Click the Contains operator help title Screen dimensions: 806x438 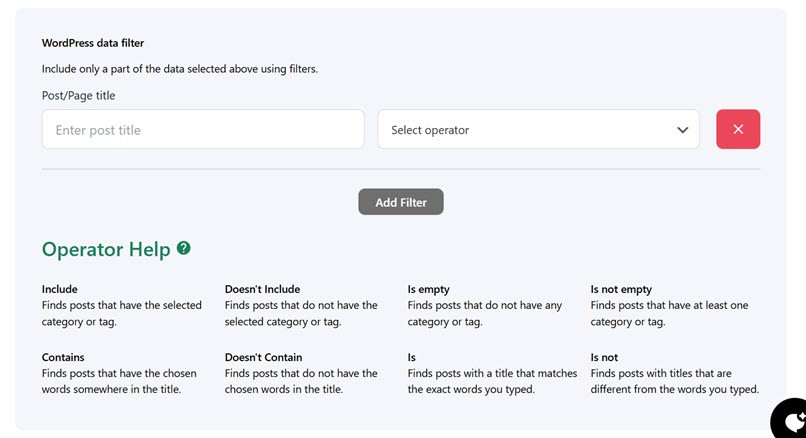(63, 357)
